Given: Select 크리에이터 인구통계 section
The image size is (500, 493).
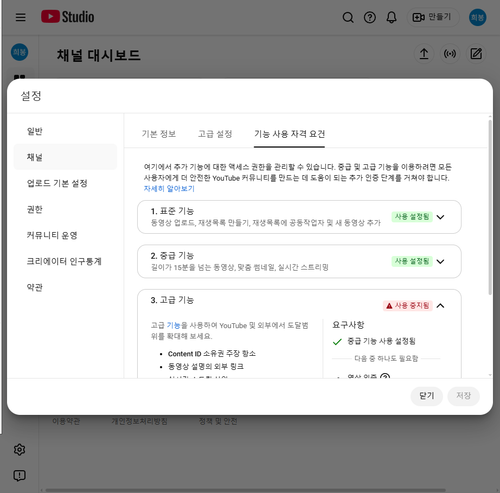Looking at the screenshot, I should [x=65, y=261].
